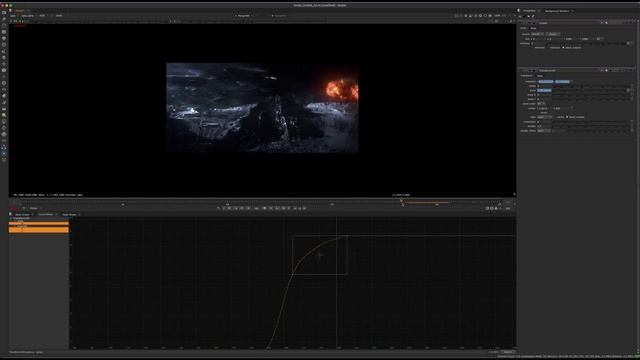Adjust the Transform rotate slider
The image size is (640, 360).
[x=590, y=86]
